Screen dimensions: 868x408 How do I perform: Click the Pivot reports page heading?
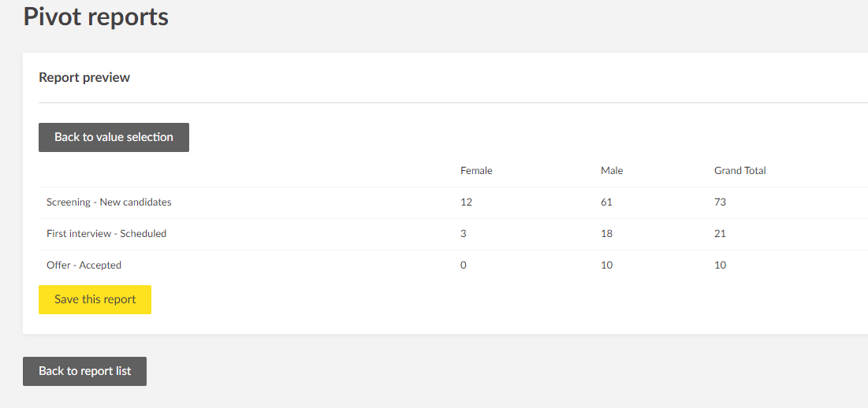coord(95,16)
